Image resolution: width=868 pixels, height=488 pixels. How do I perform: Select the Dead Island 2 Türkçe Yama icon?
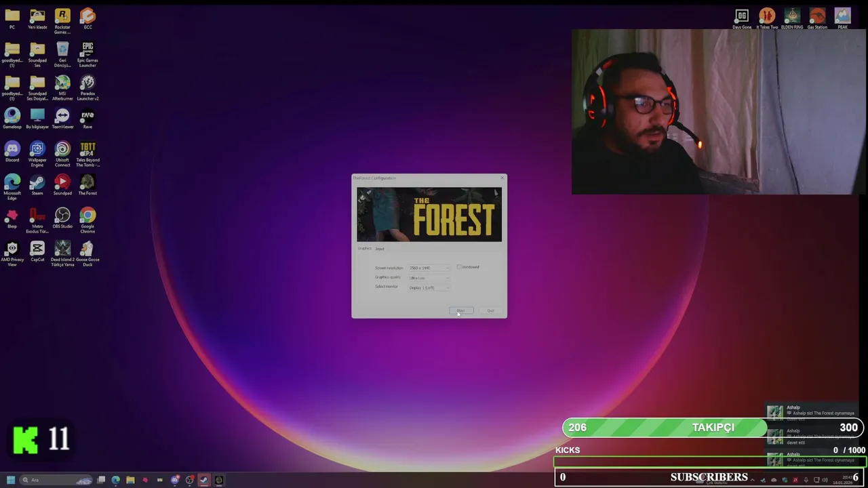point(62,253)
